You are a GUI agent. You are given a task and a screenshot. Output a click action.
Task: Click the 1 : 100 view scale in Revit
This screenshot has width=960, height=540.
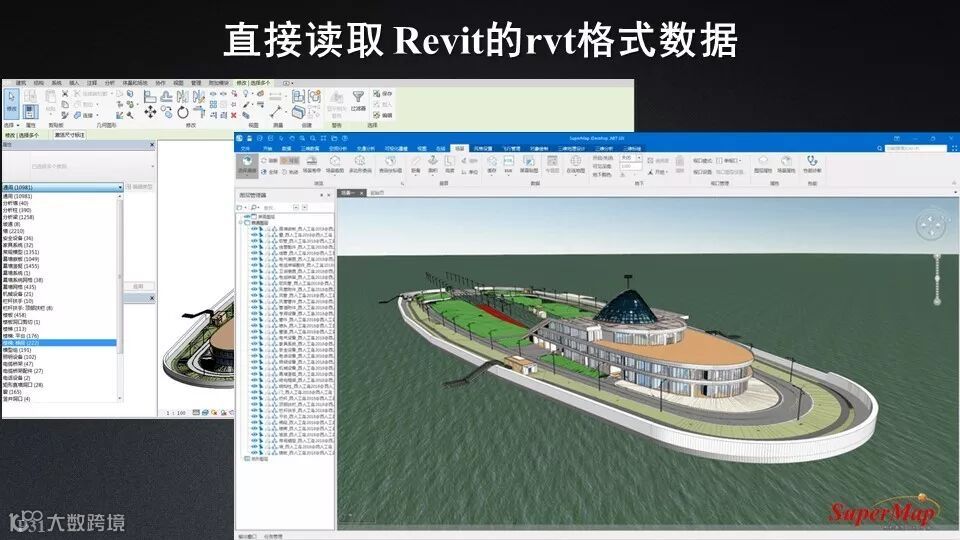(176, 413)
